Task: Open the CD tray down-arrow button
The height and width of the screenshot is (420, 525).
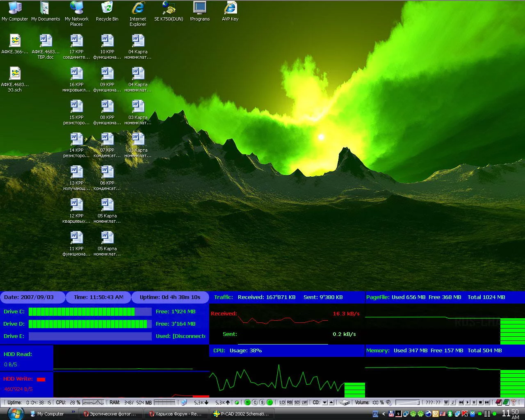Action: pyautogui.click(x=324, y=402)
